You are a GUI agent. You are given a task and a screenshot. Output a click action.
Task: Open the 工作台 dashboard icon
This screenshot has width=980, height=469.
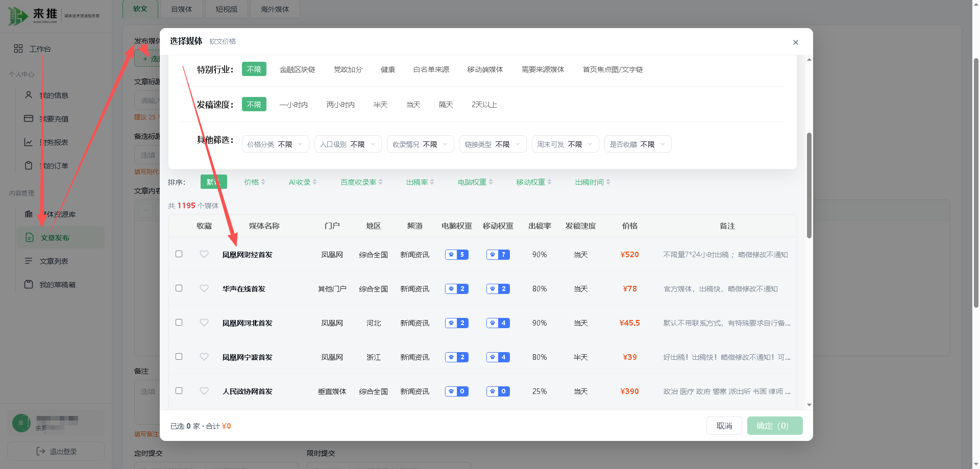pos(18,48)
